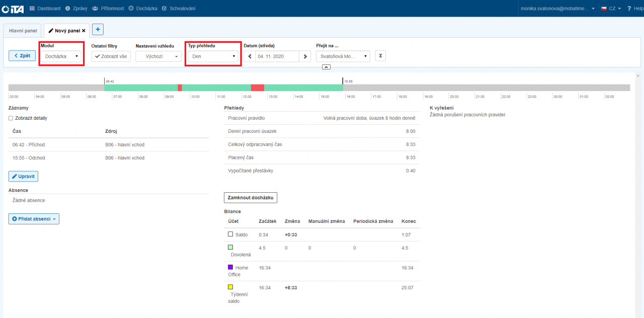Open the Modul dropdown showing Docházka
The image size is (644, 318).
point(61,56)
